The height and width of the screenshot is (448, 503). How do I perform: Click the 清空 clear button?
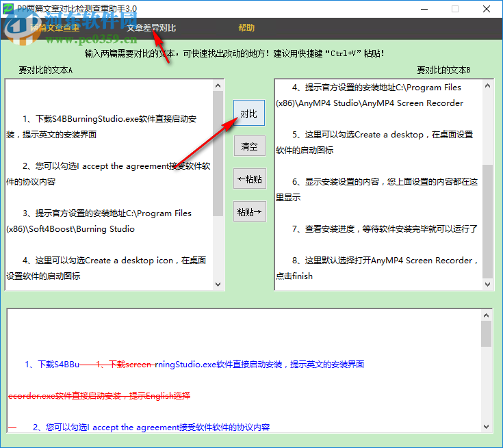coord(250,146)
